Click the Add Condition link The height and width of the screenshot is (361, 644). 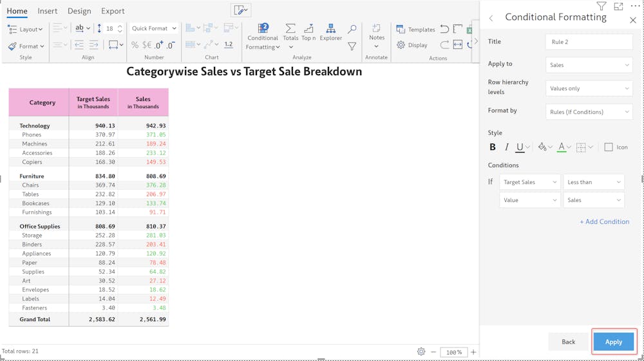point(604,221)
